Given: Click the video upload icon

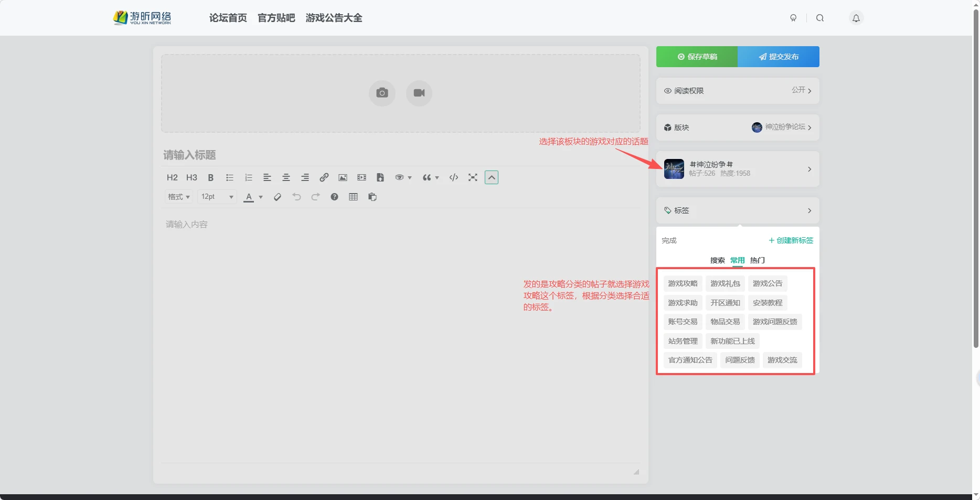Looking at the screenshot, I should pyautogui.click(x=419, y=93).
